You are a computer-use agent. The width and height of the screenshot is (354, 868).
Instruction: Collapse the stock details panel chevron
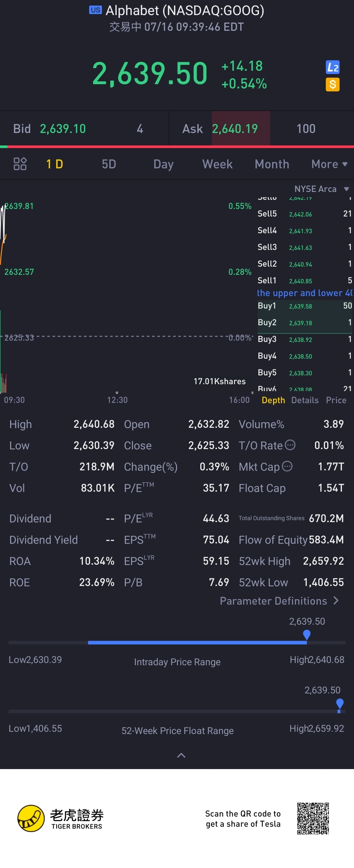coord(181,755)
